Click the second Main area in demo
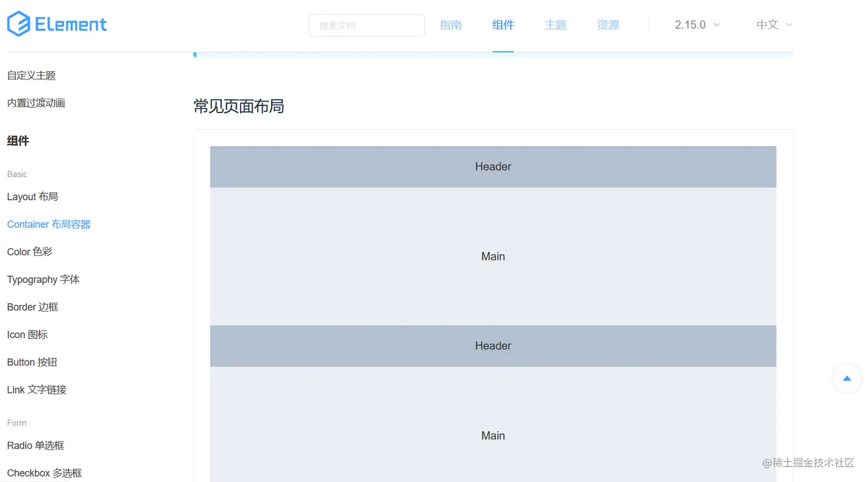Image resolution: width=868 pixels, height=482 pixels. pos(493,425)
